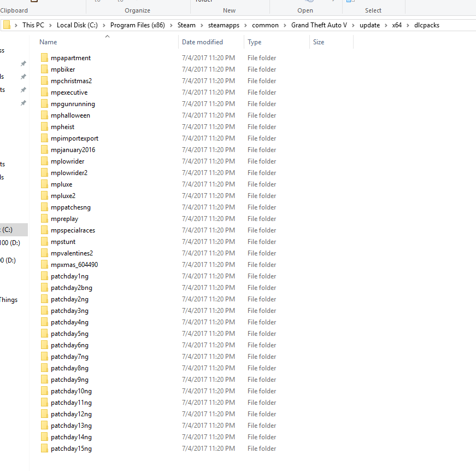Image resolution: width=476 pixels, height=471 pixels.
Task: Click the mpchristmas2 folder icon
Action: click(x=44, y=80)
